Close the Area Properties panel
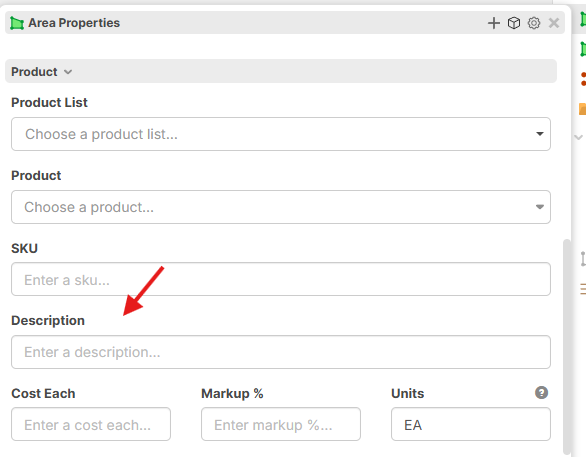Screen dimensions: 586x457 [x=554, y=23]
